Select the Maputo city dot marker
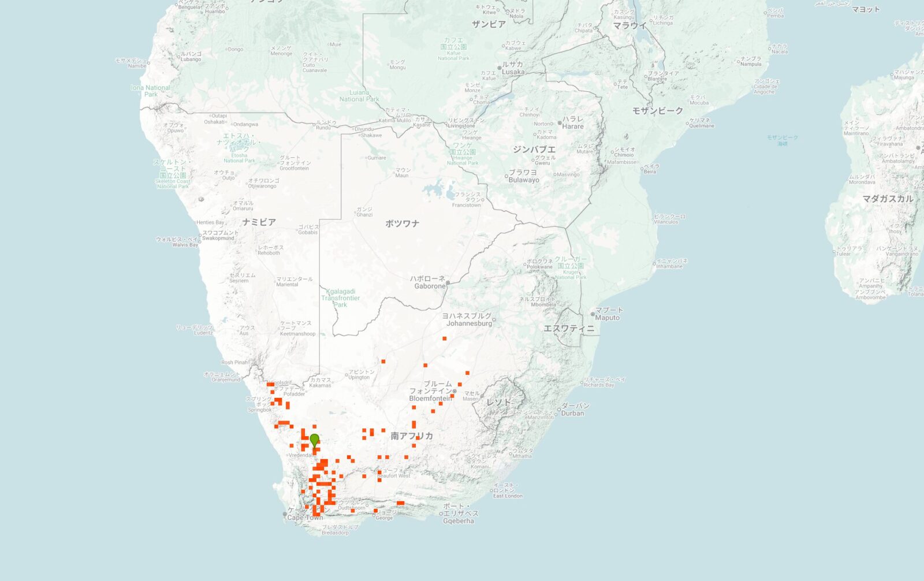 [x=593, y=314]
